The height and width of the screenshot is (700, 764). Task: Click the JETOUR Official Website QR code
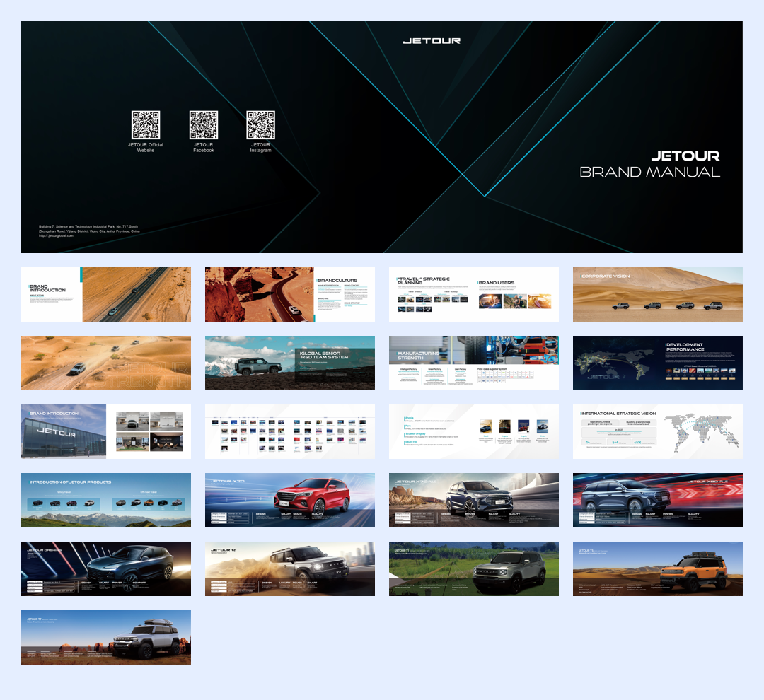[x=146, y=125]
